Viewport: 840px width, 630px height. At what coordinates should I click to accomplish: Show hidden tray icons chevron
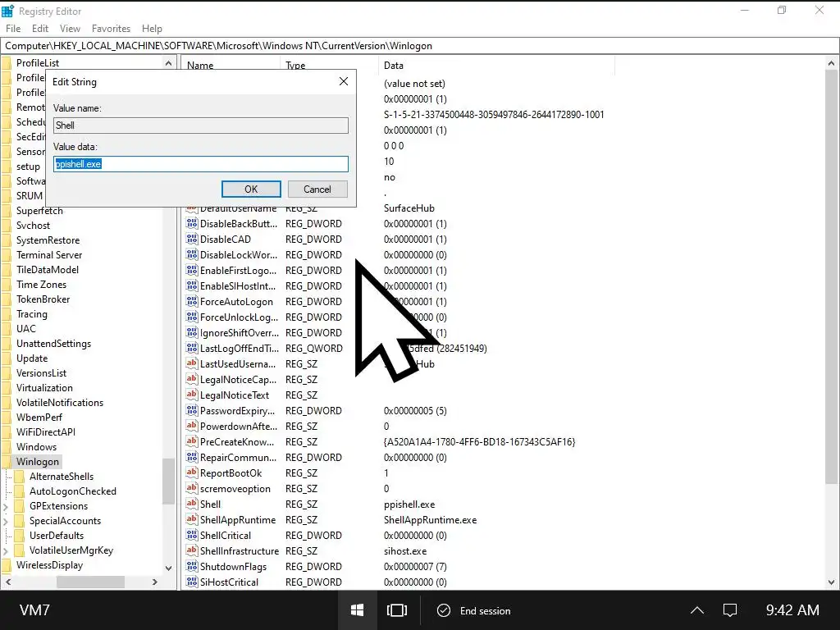697,610
